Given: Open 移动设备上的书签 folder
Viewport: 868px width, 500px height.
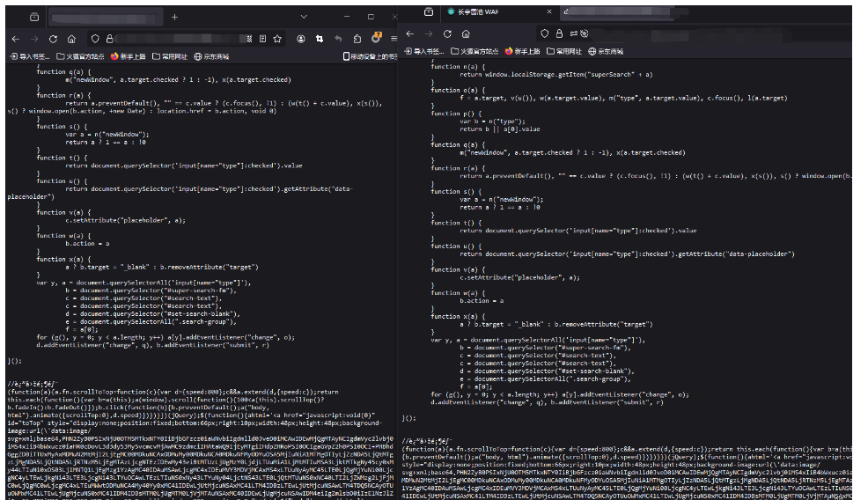Looking at the screenshot, I should (371, 56).
